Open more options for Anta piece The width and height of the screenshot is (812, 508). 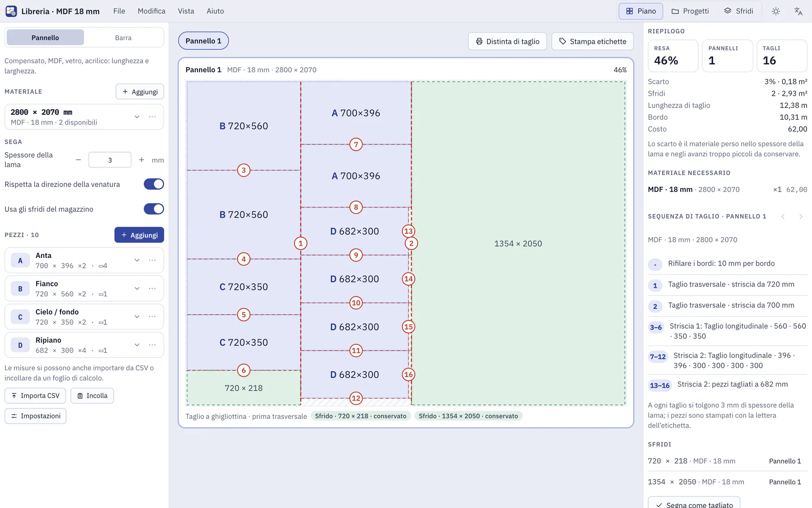152,260
